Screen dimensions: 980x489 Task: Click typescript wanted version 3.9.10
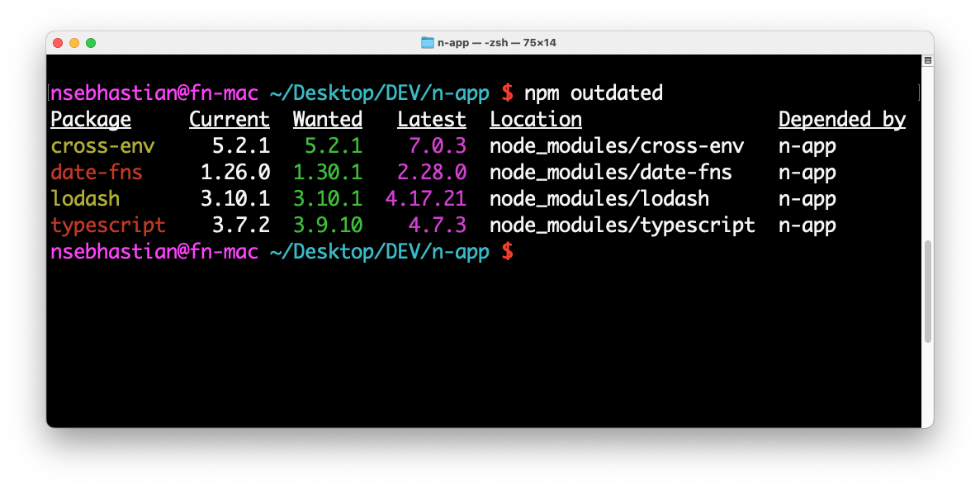coord(328,226)
